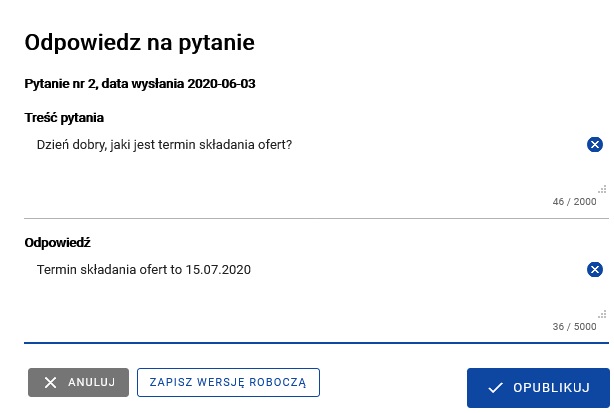The height and width of the screenshot is (413, 614).
Task: Click the checkmark icon on the Opublikuj button
Action: pos(494,388)
